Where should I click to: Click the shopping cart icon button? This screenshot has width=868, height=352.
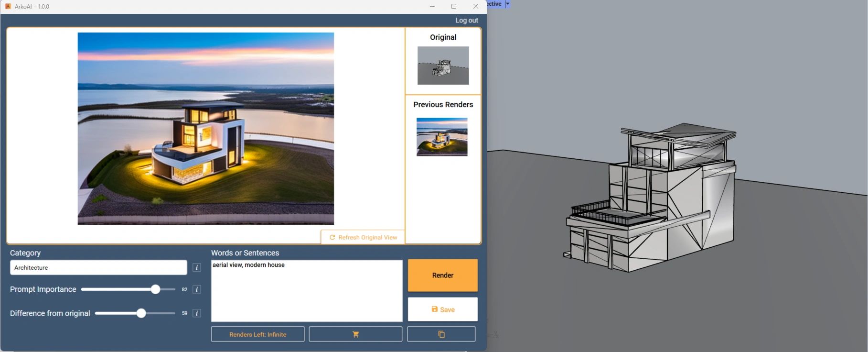coord(355,334)
